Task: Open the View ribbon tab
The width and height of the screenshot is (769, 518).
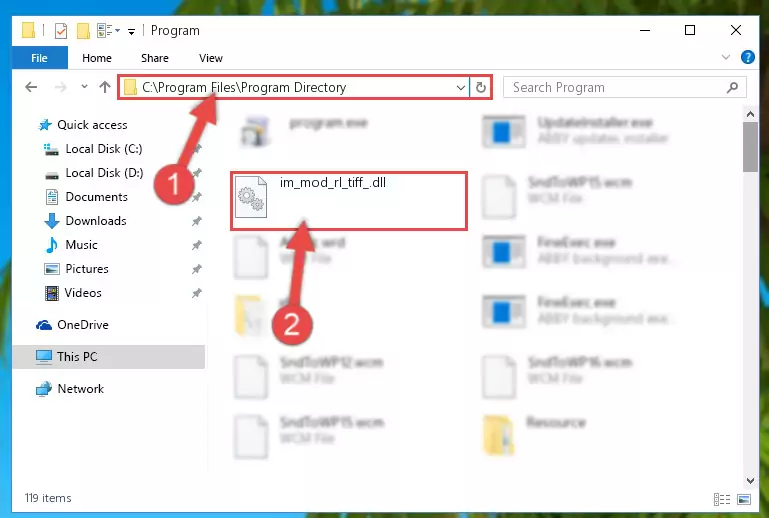Action: pos(210,58)
